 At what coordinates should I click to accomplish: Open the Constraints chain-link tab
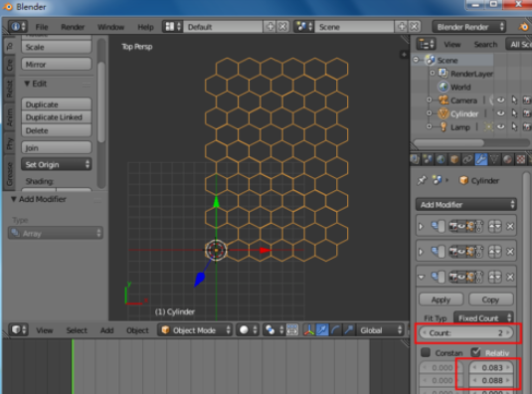click(467, 159)
